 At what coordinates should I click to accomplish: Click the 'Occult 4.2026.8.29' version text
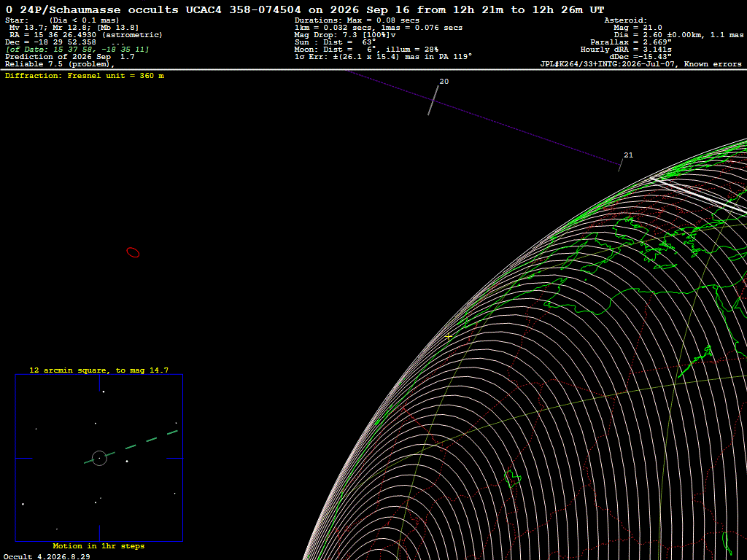pos(47,556)
